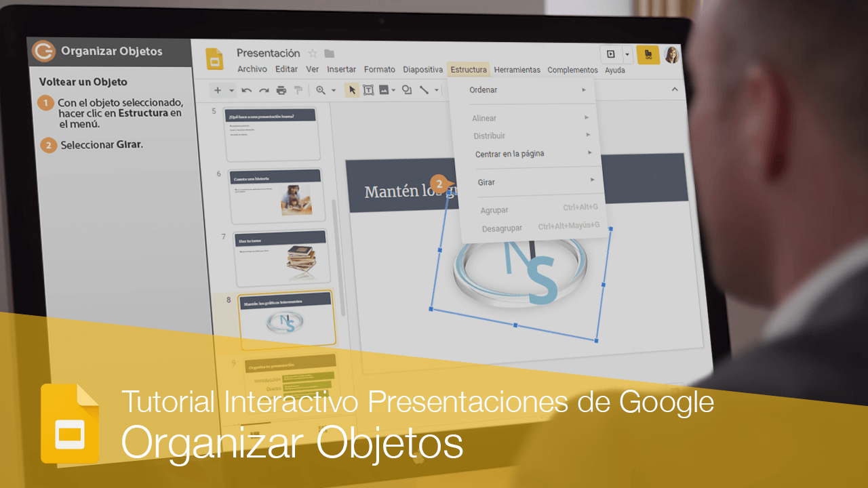Screen dimensions: 868x488
Task: Click the Estructura menu
Action: click(x=469, y=69)
